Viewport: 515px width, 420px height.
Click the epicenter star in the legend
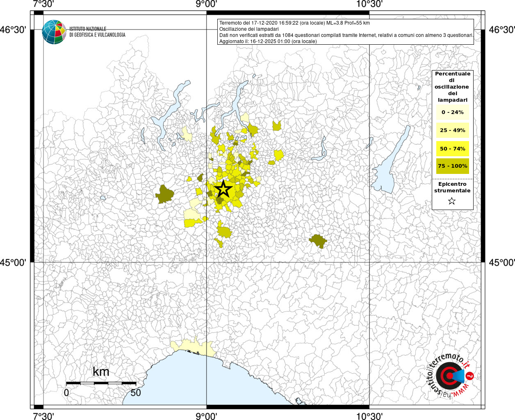[452, 201]
